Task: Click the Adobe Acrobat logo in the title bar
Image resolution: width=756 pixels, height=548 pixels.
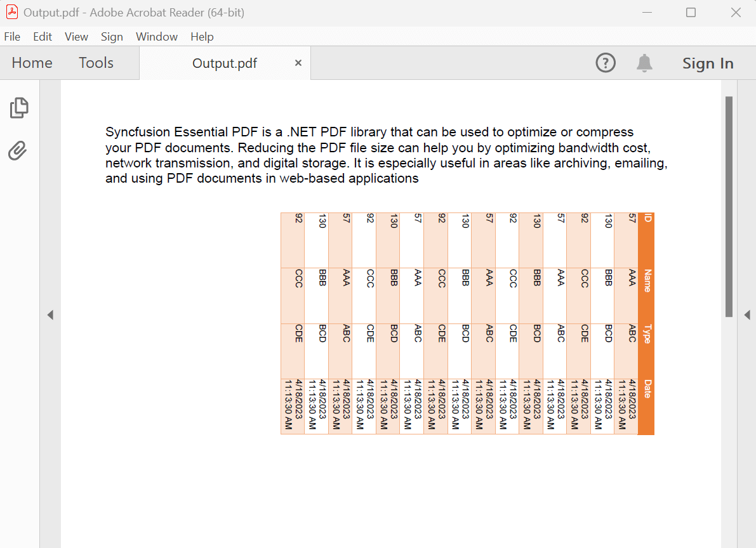Action: pyautogui.click(x=11, y=12)
